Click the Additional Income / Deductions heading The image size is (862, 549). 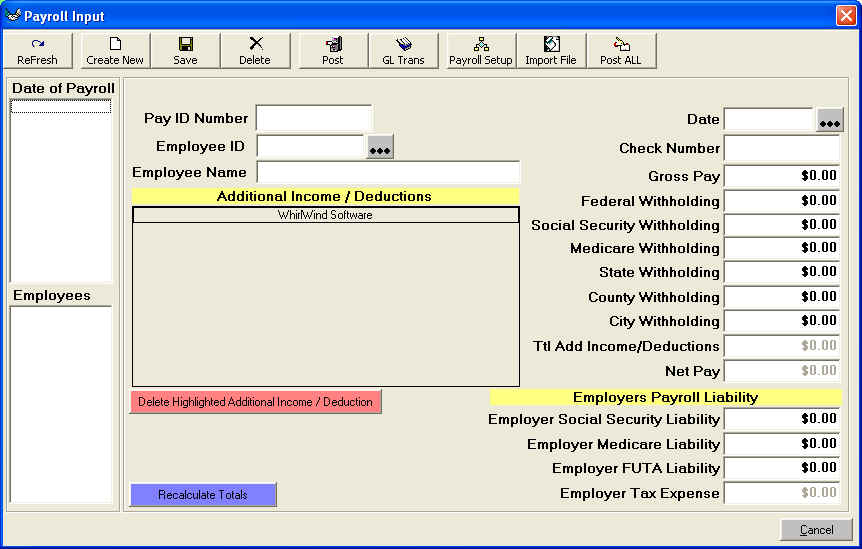pos(325,196)
